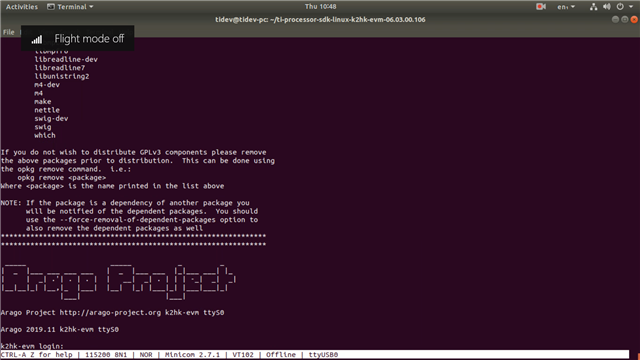Click the Terminal icon in top bar

(51, 7)
